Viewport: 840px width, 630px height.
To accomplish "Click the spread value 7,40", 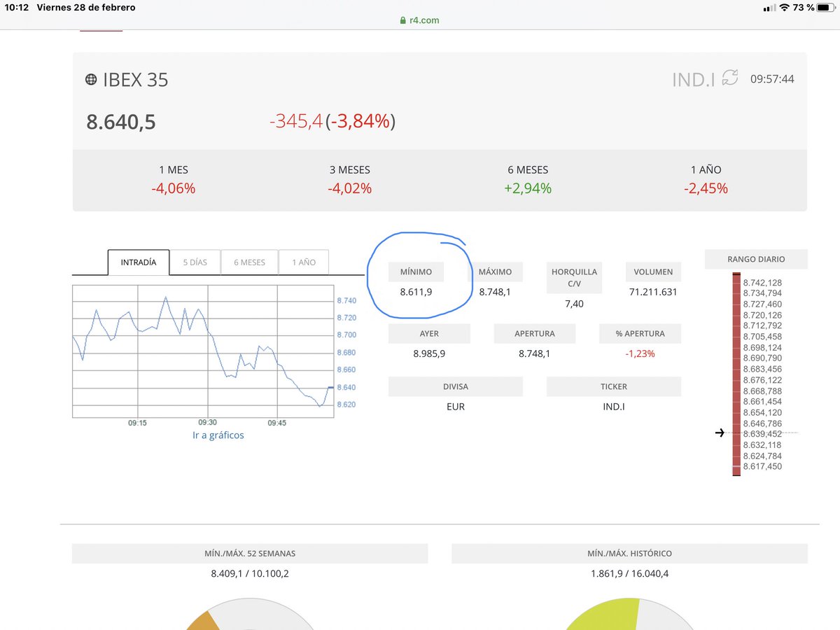I will [574, 304].
